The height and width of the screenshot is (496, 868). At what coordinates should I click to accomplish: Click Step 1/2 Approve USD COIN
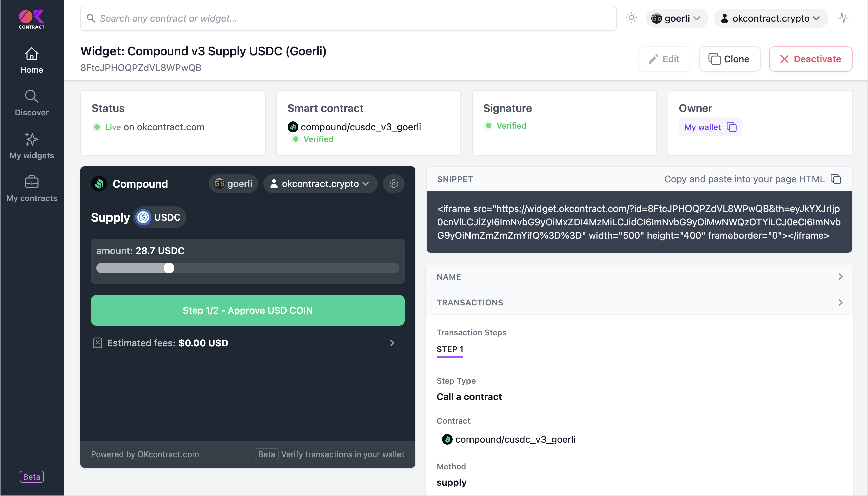coord(247,310)
